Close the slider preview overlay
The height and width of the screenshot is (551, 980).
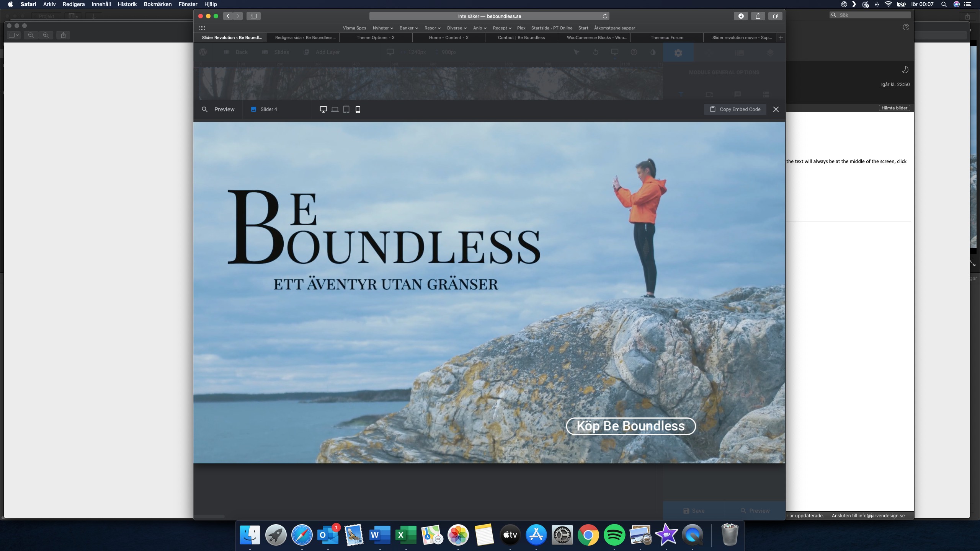coord(776,109)
